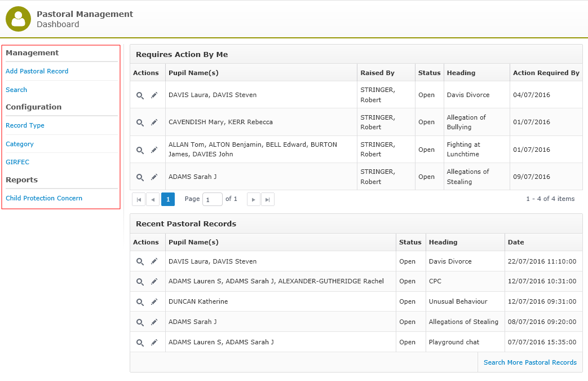View the Playground chat record
Screen dimensions: 588x381
pyautogui.click(x=140, y=343)
